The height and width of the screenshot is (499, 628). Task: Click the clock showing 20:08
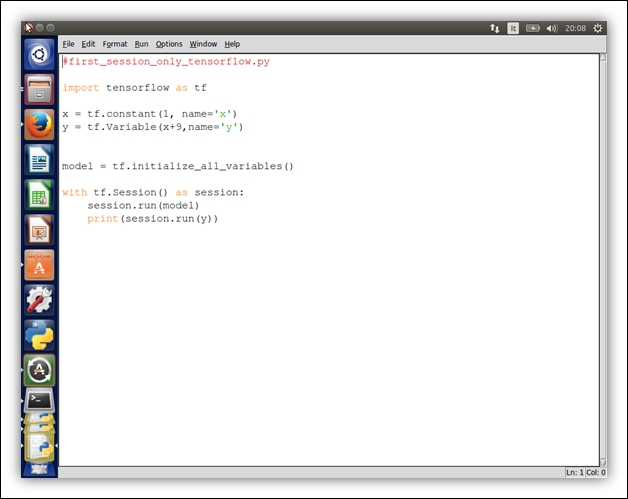tap(575, 28)
